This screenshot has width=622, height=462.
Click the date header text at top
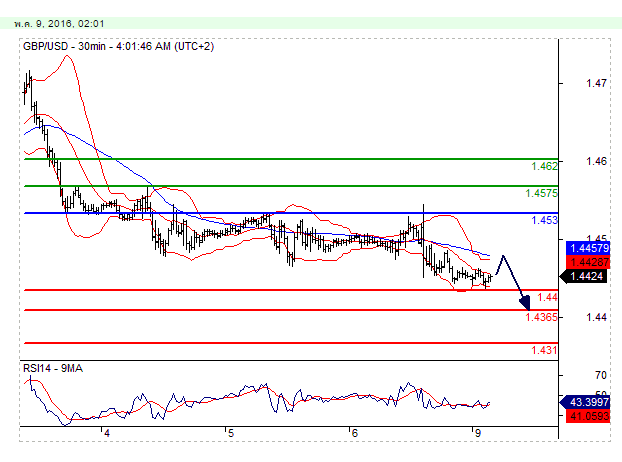click(60, 24)
